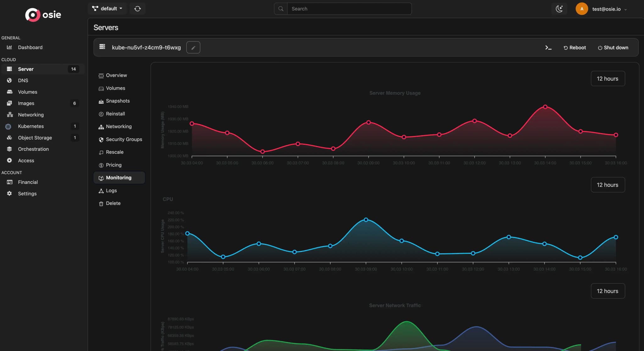Expand the test@osie.io account menu
The width and height of the screenshot is (644, 351).
click(x=608, y=9)
